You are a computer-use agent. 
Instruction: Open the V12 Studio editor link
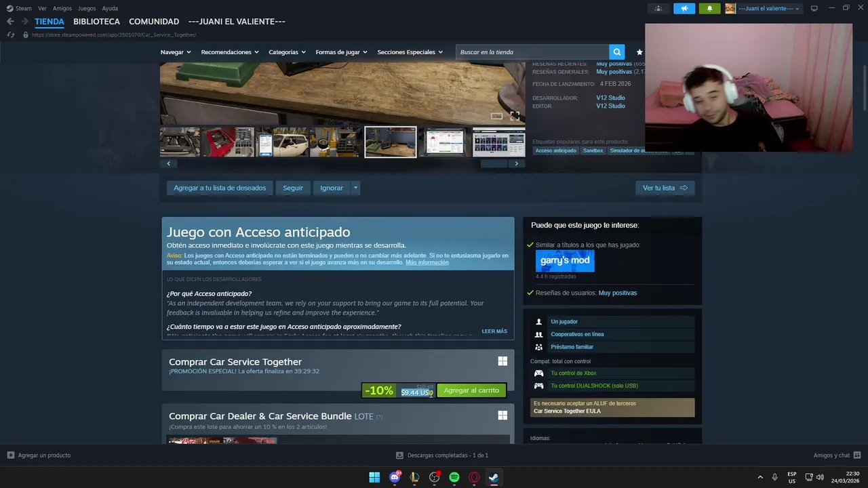[x=610, y=106]
